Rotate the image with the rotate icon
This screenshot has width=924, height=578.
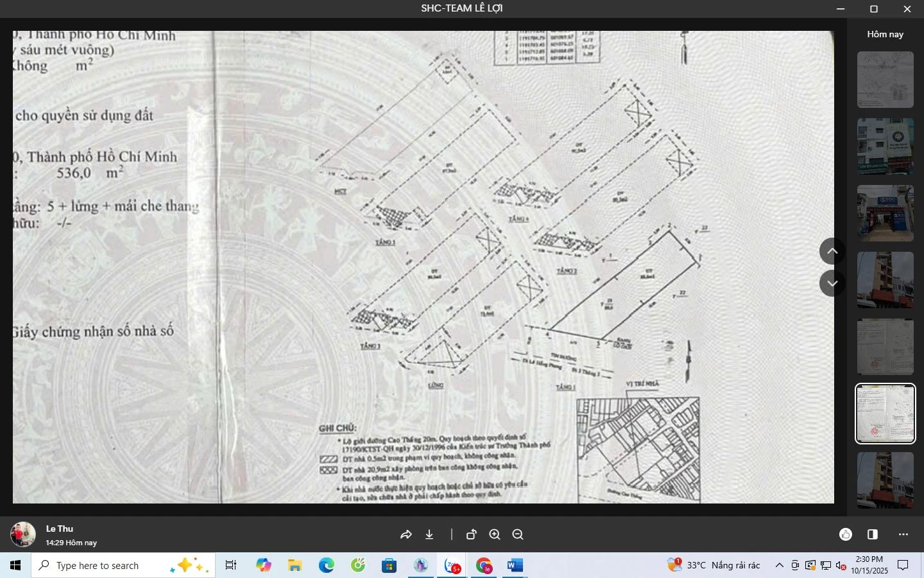pyautogui.click(x=472, y=534)
